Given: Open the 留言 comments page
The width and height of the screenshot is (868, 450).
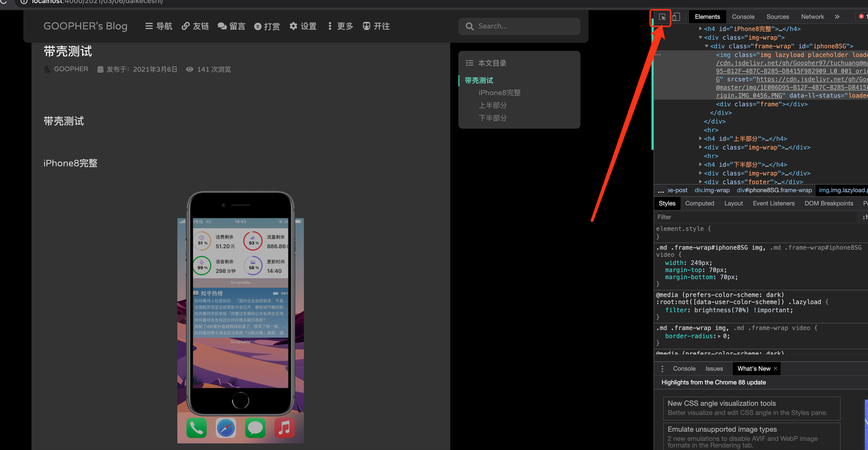Looking at the screenshot, I should [x=231, y=26].
